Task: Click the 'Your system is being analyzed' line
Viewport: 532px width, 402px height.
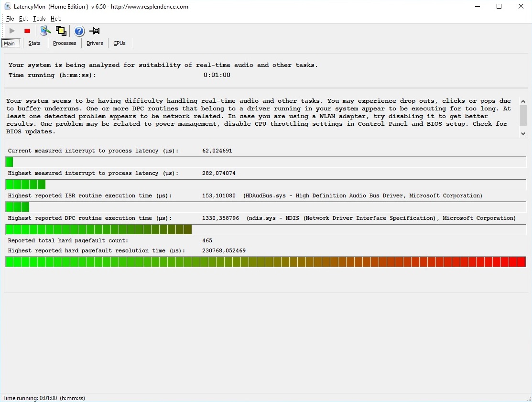Action: [x=163, y=65]
